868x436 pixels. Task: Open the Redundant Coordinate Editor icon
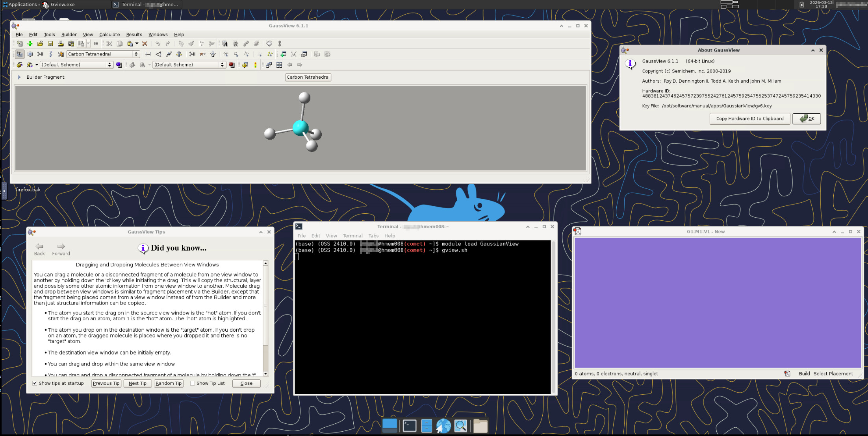click(236, 44)
